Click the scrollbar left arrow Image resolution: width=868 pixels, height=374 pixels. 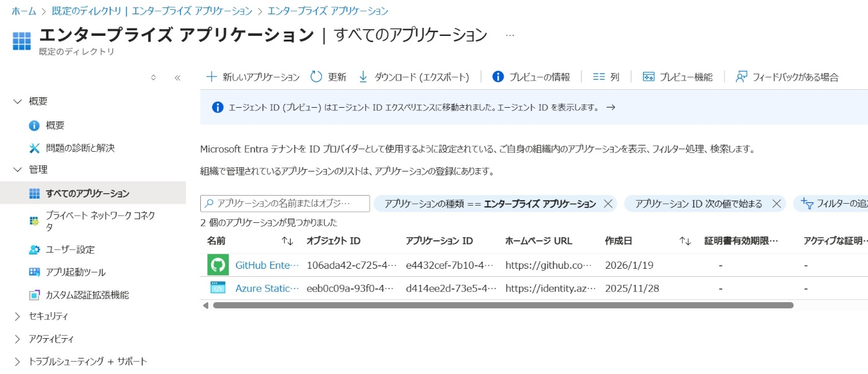205,305
